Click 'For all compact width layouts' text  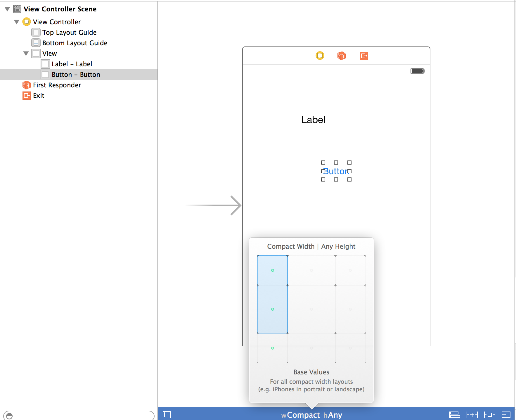pyautogui.click(x=311, y=382)
